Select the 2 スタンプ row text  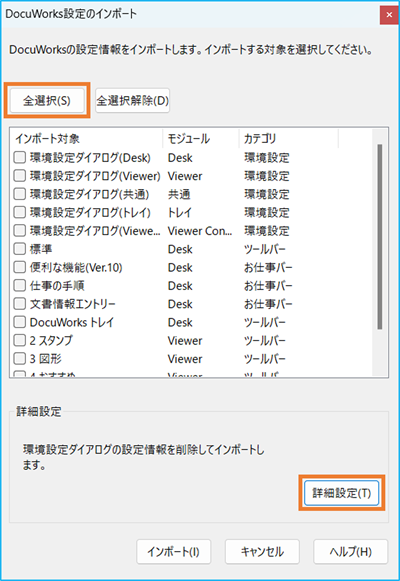point(51,340)
